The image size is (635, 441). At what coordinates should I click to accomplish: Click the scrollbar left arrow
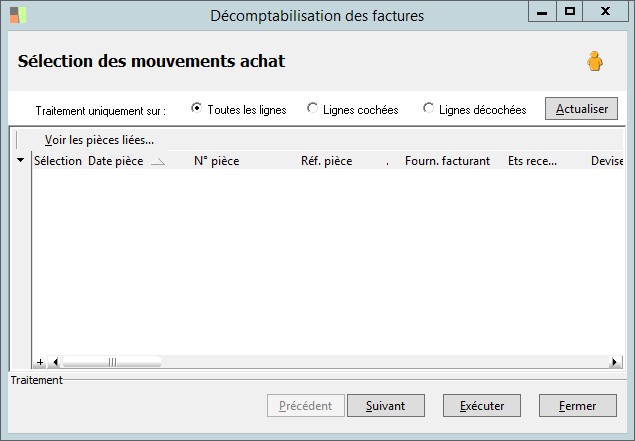(55, 362)
